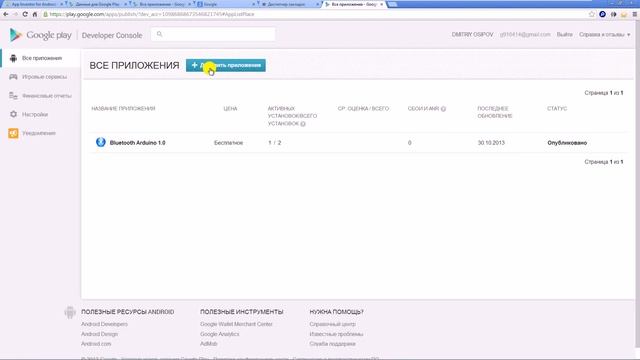The image size is (640, 360).
Task: Open the Все приложения sidebar item
Action: 41,58
